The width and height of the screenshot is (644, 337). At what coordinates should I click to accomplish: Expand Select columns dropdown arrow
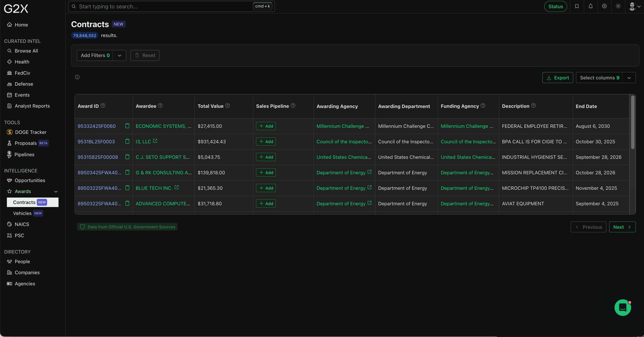coord(629,77)
